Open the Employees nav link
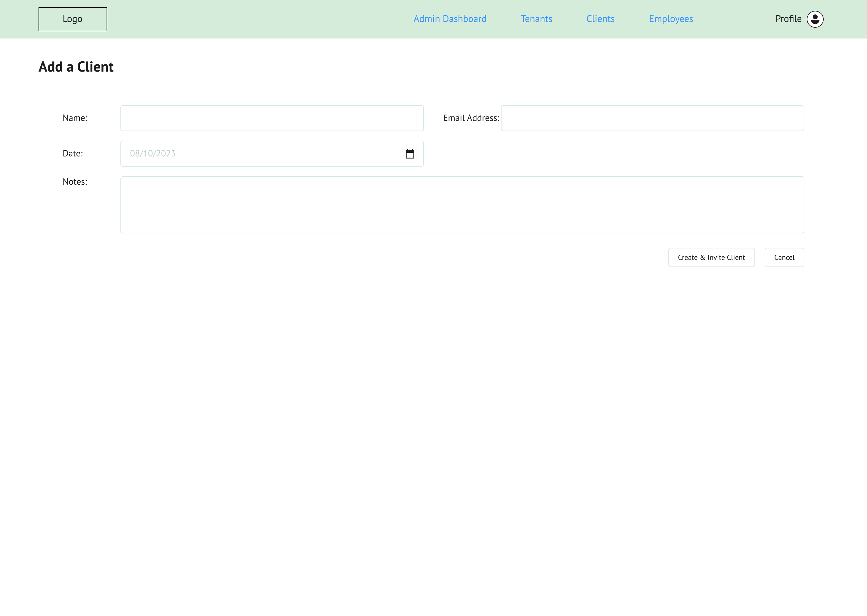This screenshot has height=616, width=867. 671,19
